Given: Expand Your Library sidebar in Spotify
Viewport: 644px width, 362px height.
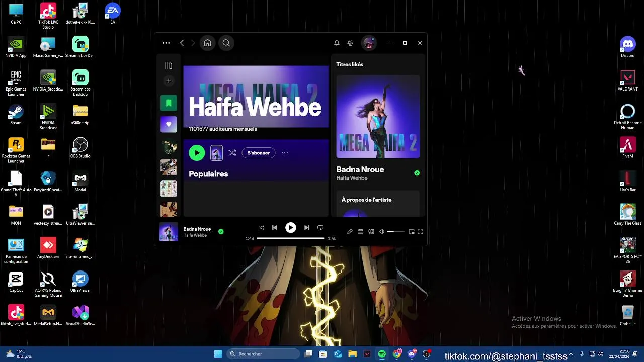Looking at the screenshot, I should pos(169,66).
